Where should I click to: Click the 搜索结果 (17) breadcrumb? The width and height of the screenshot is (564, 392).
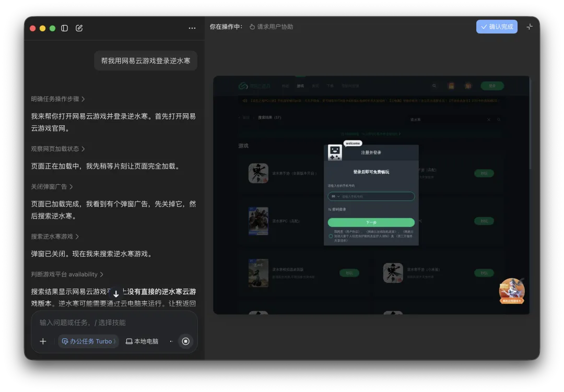pyautogui.click(x=269, y=117)
